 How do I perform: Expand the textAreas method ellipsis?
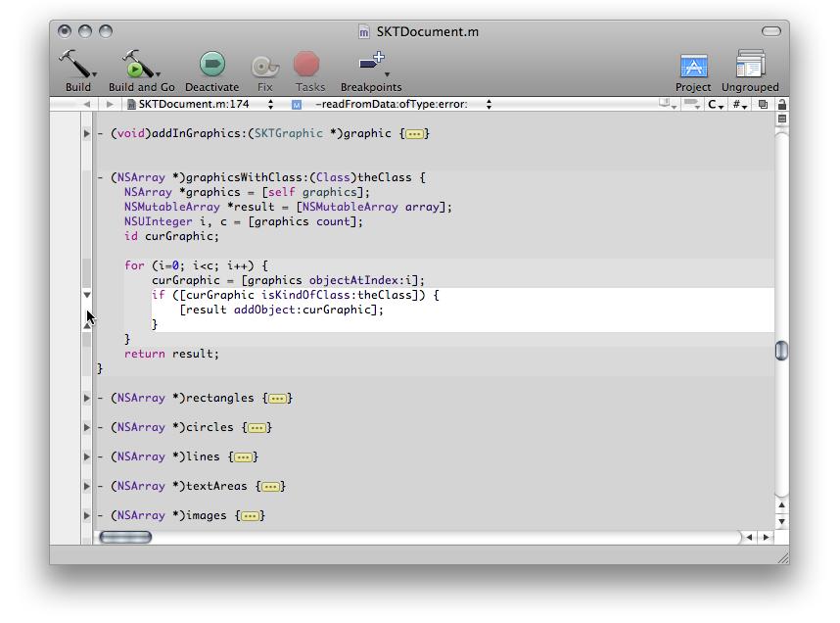(271, 487)
